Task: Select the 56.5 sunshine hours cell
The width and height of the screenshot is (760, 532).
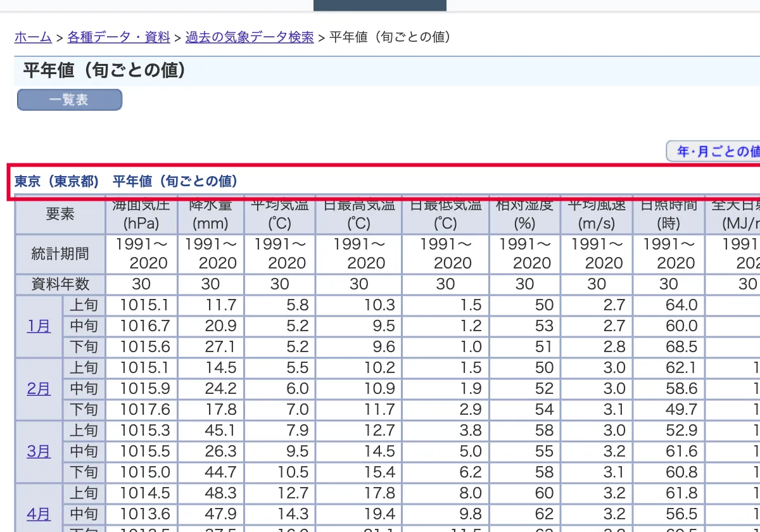Action: coord(669,514)
